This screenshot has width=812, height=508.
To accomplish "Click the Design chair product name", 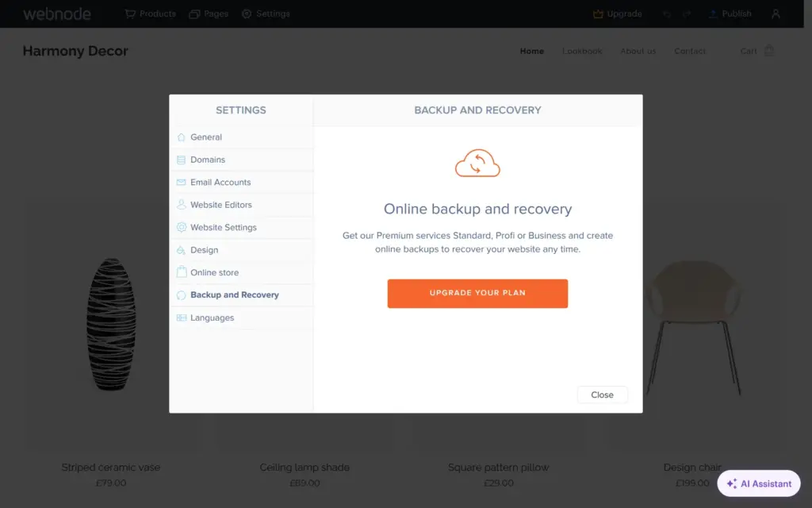I will [x=692, y=467].
